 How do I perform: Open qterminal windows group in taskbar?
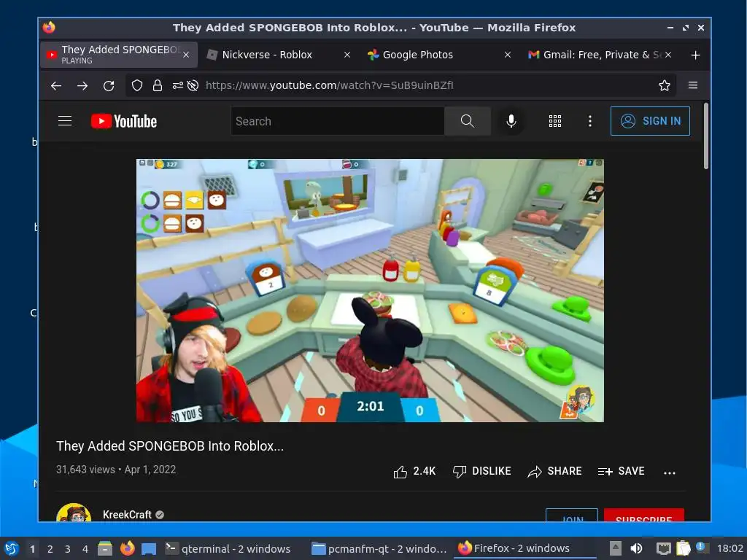(x=228, y=548)
